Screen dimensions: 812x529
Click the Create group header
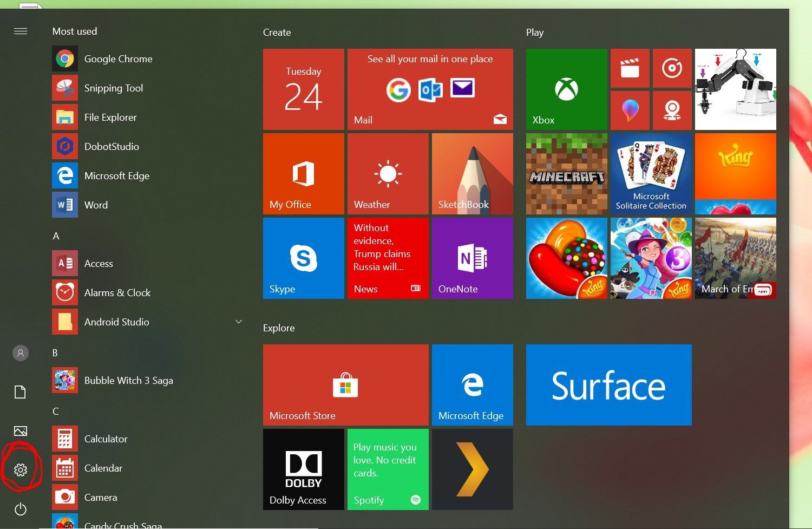[277, 32]
